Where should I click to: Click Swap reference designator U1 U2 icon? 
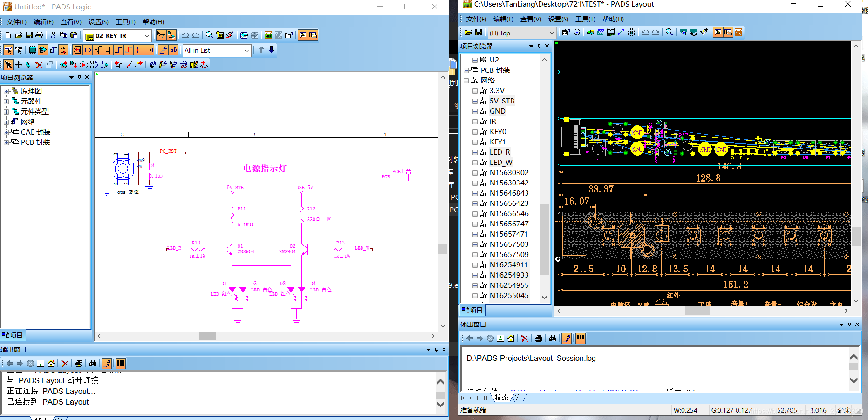tap(94, 65)
